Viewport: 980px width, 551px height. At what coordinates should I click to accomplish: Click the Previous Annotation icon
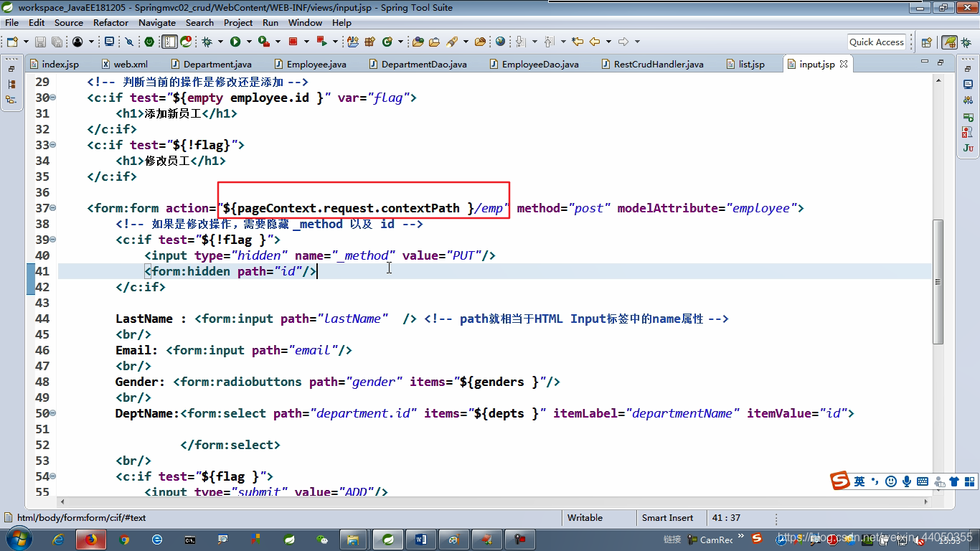pyautogui.click(x=550, y=42)
